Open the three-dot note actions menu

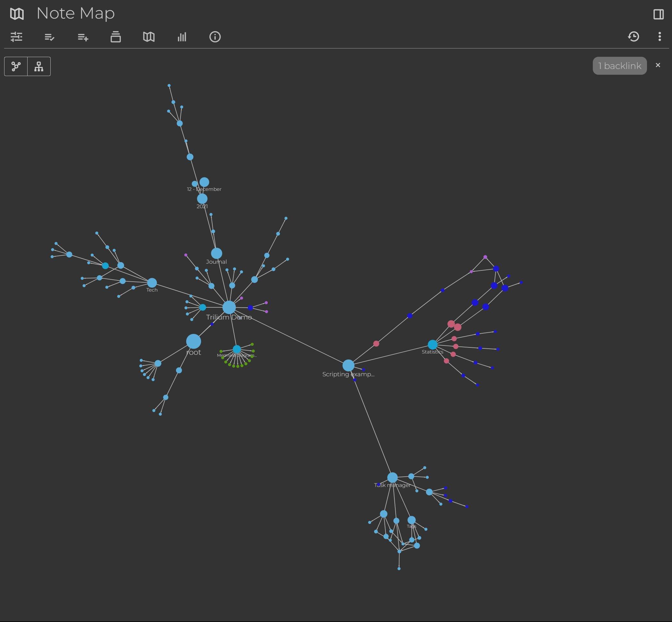659,36
